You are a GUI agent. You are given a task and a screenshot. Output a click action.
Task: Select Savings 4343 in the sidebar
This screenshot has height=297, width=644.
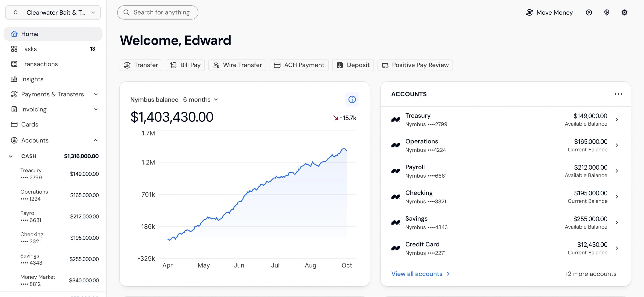pos(59,259)
